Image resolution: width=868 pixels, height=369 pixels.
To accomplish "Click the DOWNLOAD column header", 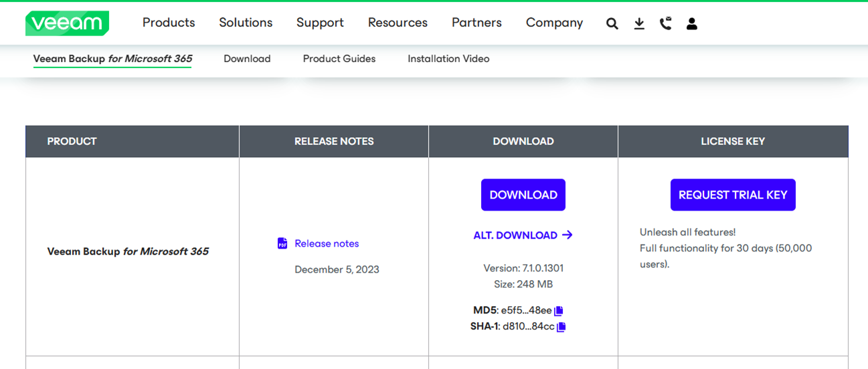I will (523, 141).
